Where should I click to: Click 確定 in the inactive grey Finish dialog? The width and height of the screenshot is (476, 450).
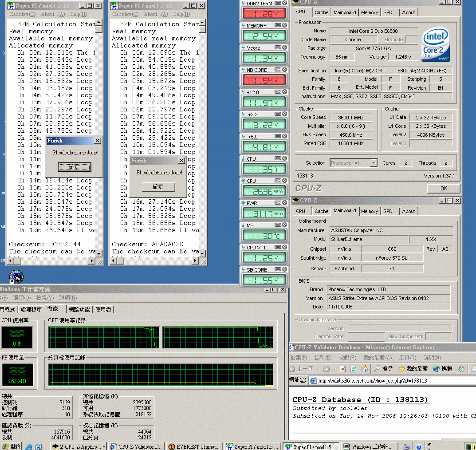158,187
